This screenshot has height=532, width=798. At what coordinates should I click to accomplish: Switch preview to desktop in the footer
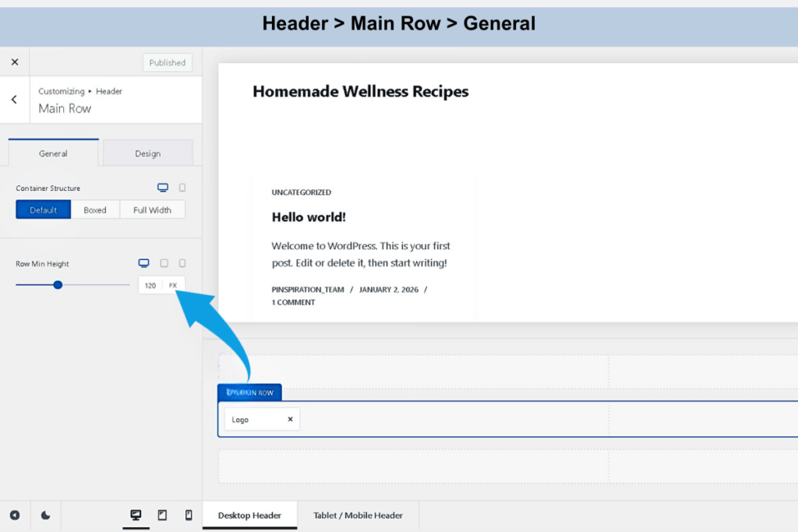[136, 515]
